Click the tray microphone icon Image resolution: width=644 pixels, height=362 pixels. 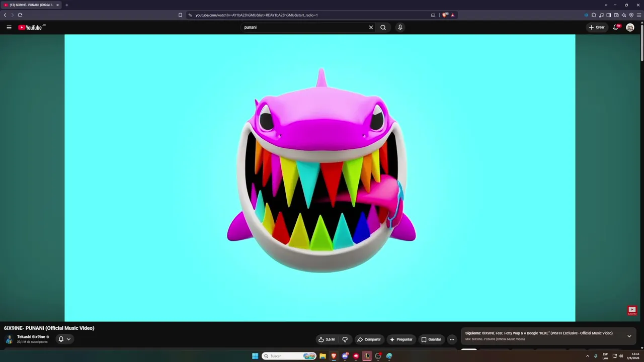596,356
